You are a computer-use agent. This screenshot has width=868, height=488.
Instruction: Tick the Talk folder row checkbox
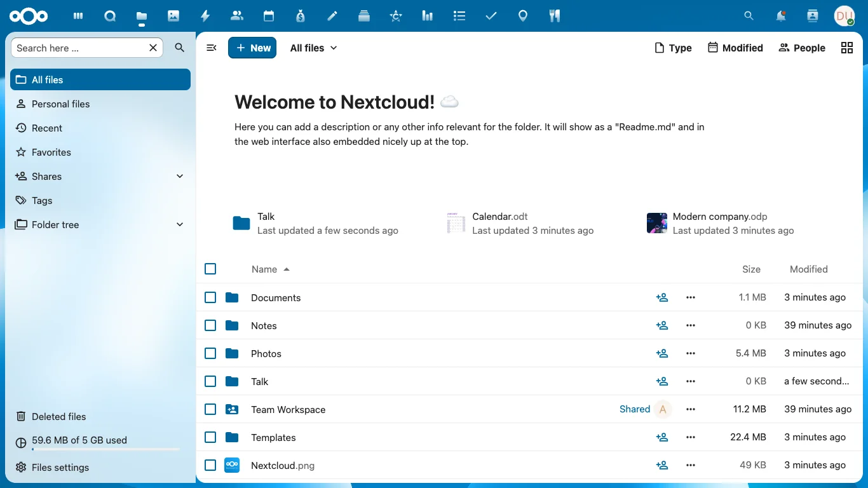[x=210, y=381]
